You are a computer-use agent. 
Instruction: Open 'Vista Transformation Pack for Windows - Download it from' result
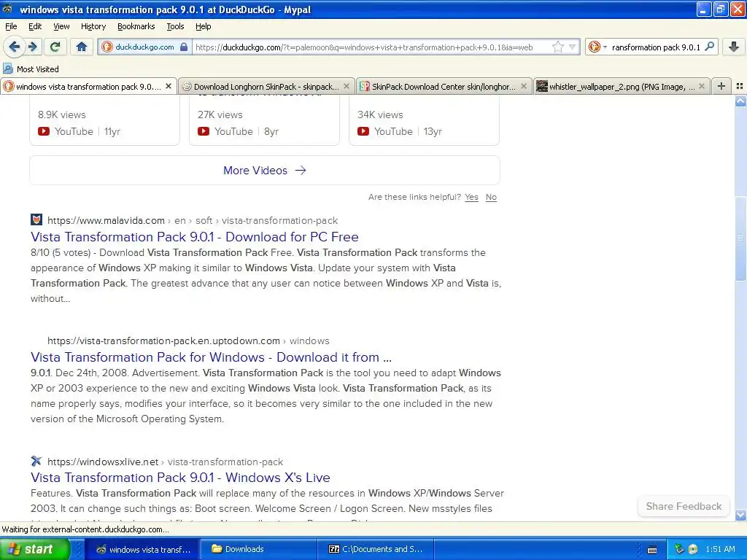point(211,357)
